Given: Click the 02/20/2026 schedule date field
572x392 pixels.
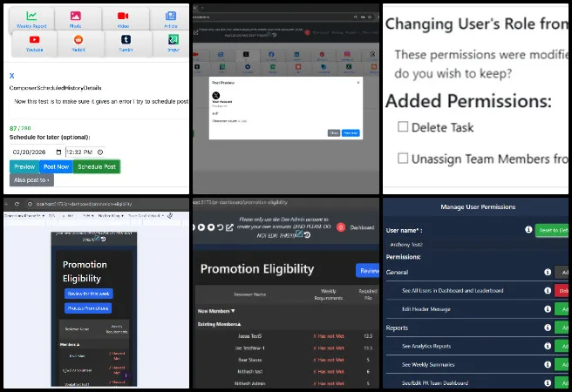Looking at the screenshot, I should tap(37, 152).
